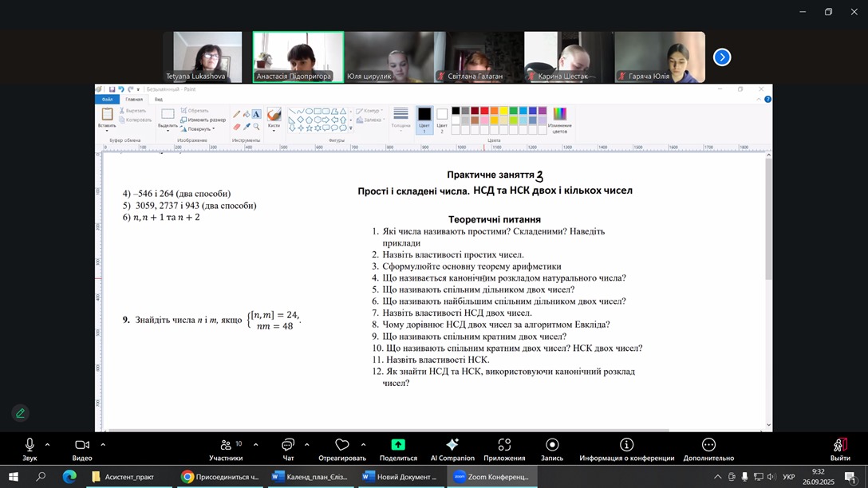Start recording with the Запись button
This screenshot has width=868, height=488.
pos(552,449)
